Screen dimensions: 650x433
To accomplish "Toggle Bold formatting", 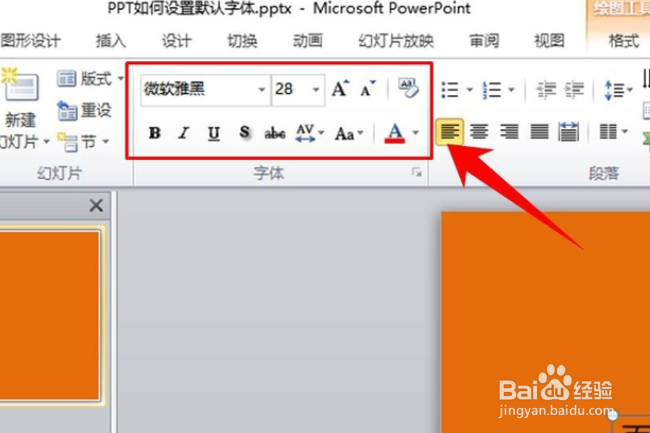I will click(155, 133).
